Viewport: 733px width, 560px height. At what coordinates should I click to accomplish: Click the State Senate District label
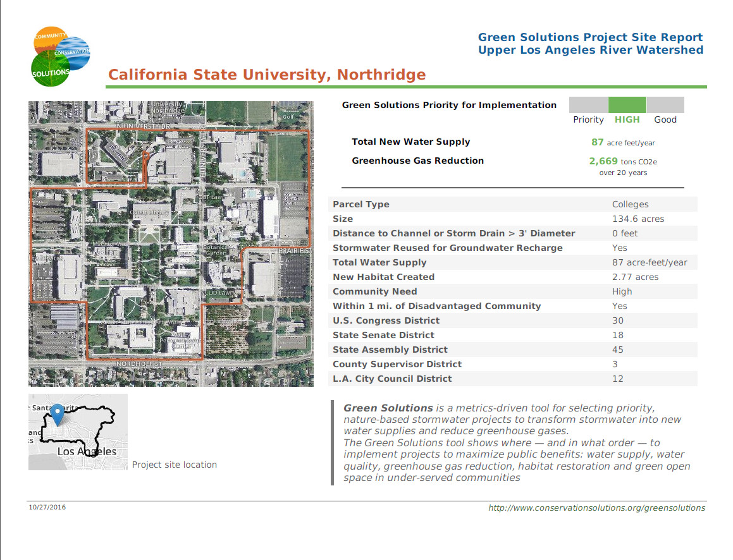383,335
